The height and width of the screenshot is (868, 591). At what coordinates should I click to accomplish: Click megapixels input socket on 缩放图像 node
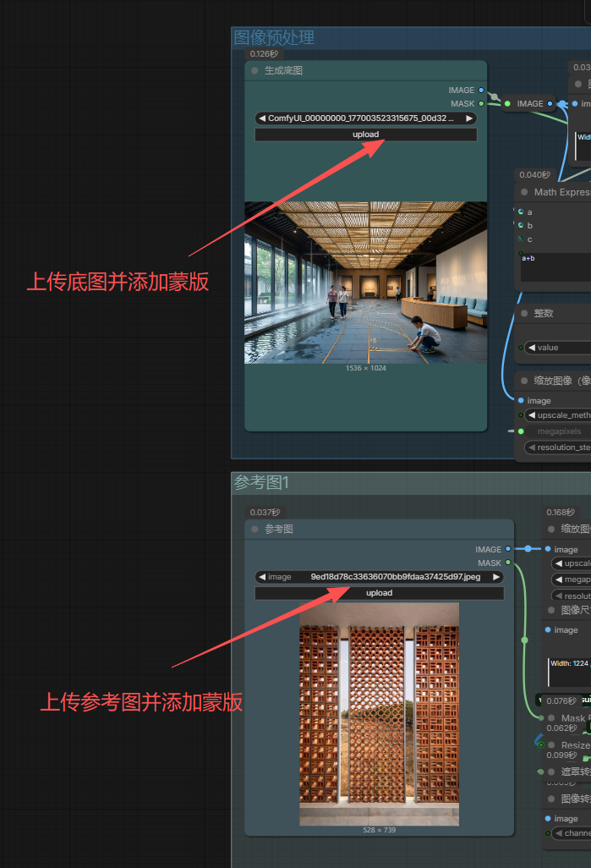pyautogui.click(x=521, y=431)
